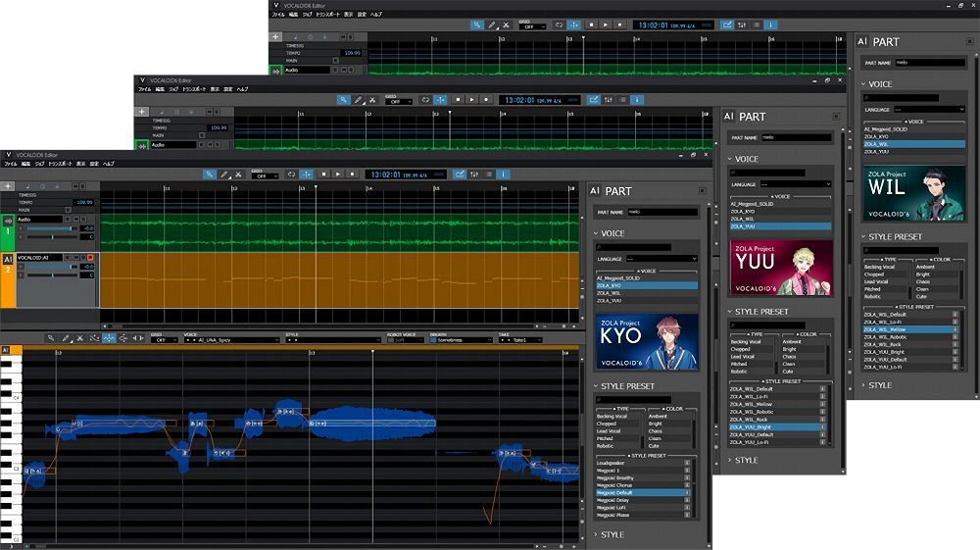The image size is (980, 550).
Task: Toggle the loop button in the back window
Action: 559,25
